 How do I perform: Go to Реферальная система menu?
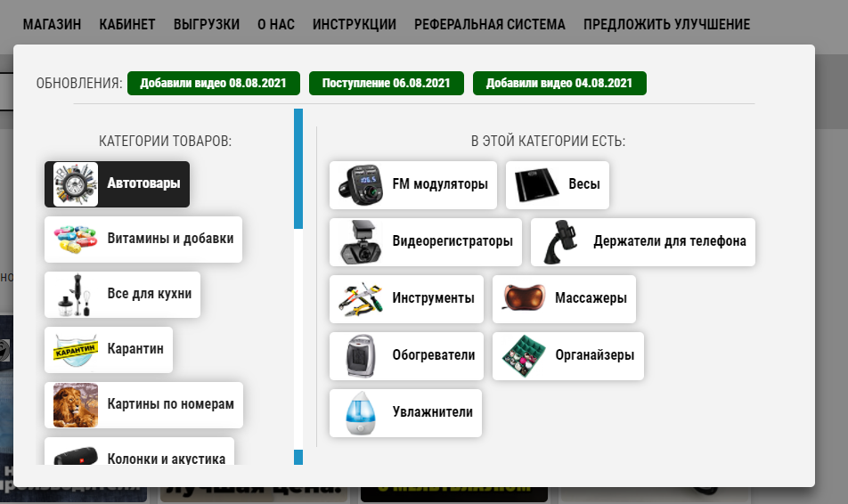point(489,24)
